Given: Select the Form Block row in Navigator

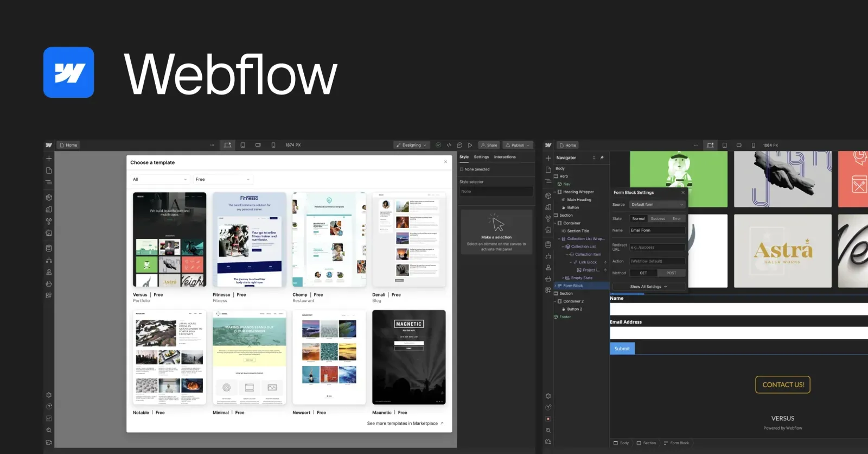Looking at the screenshot, I should coord(581,286).
